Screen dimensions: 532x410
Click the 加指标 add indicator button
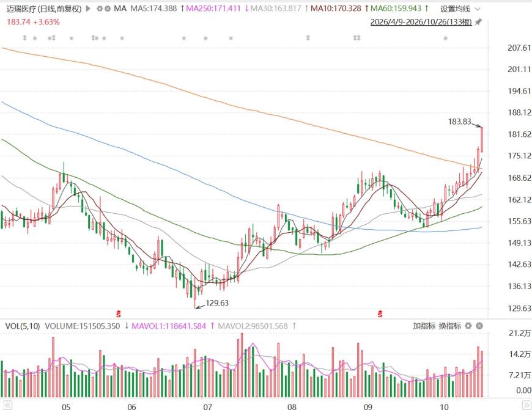coord(424,326)
